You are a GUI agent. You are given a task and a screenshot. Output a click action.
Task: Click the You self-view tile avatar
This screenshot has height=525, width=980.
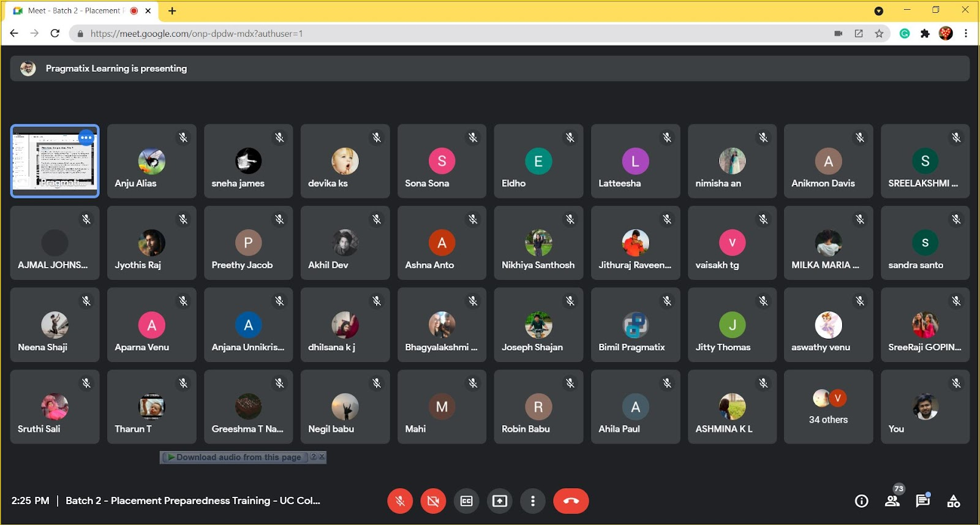pos(925,407)
